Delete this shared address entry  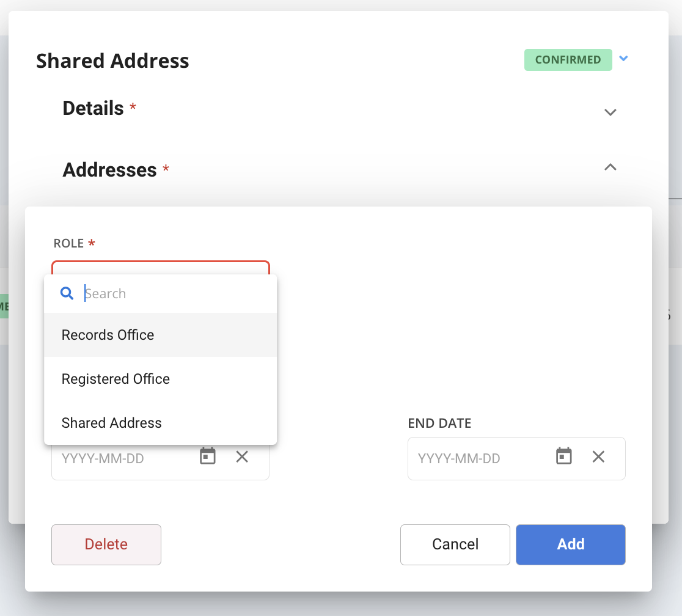[106, 544]
